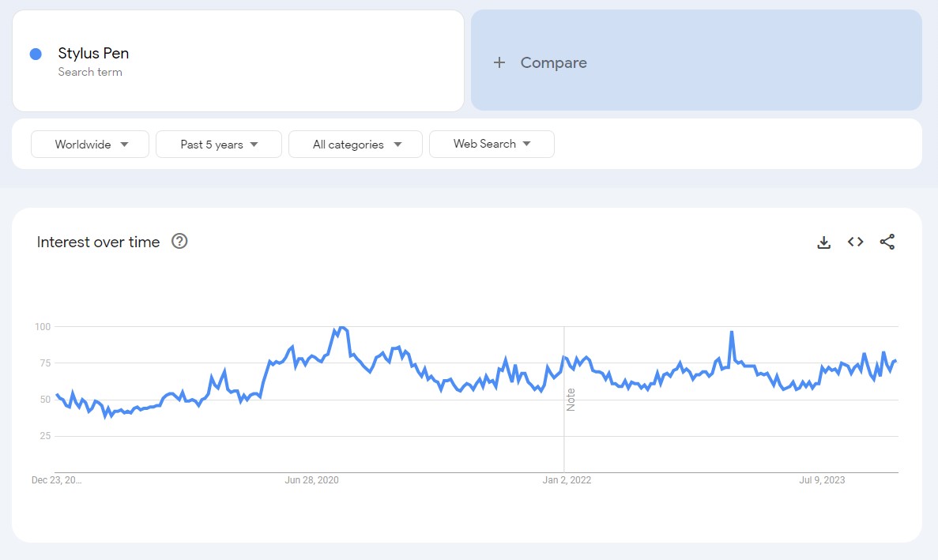Click the blue dot beside Stylus Pen
The width and height of the screenshot is (938, 560).
click(x=36, y=54)
